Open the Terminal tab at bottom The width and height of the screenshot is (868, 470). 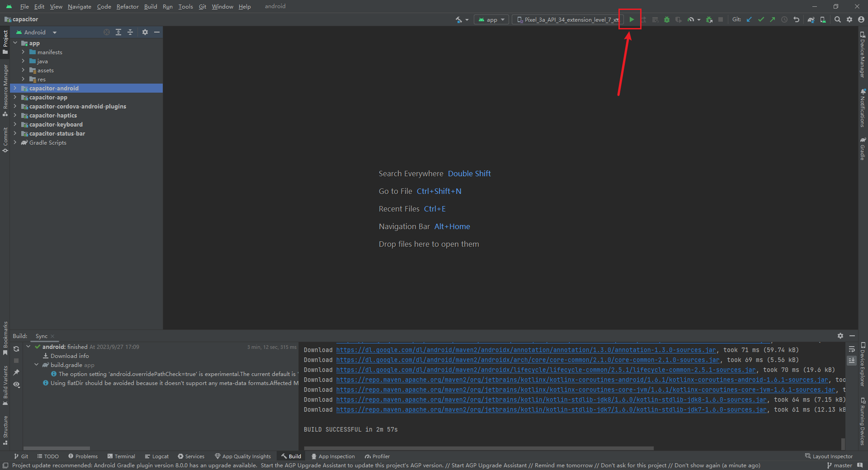tap(121, 456)
